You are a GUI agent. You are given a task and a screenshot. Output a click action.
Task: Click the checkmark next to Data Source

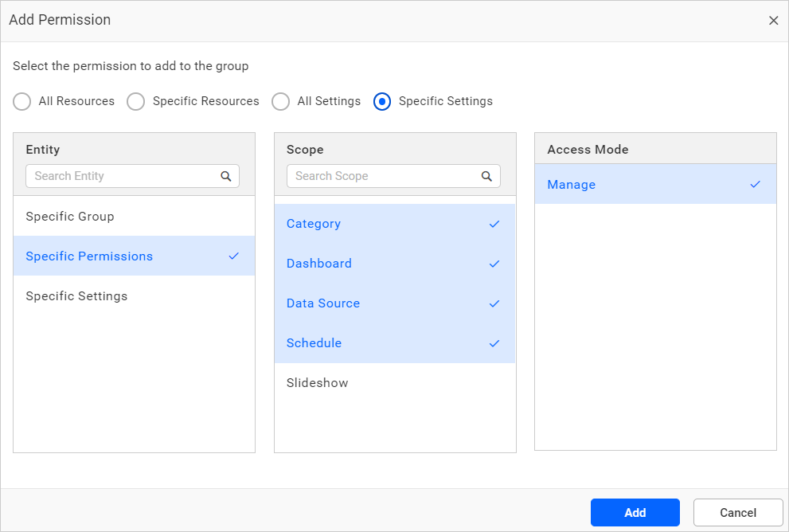[x=494, y=303]
